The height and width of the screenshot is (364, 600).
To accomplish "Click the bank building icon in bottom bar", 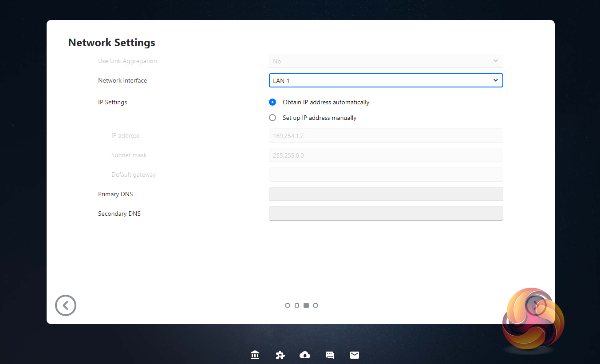I will pos(255,355).
